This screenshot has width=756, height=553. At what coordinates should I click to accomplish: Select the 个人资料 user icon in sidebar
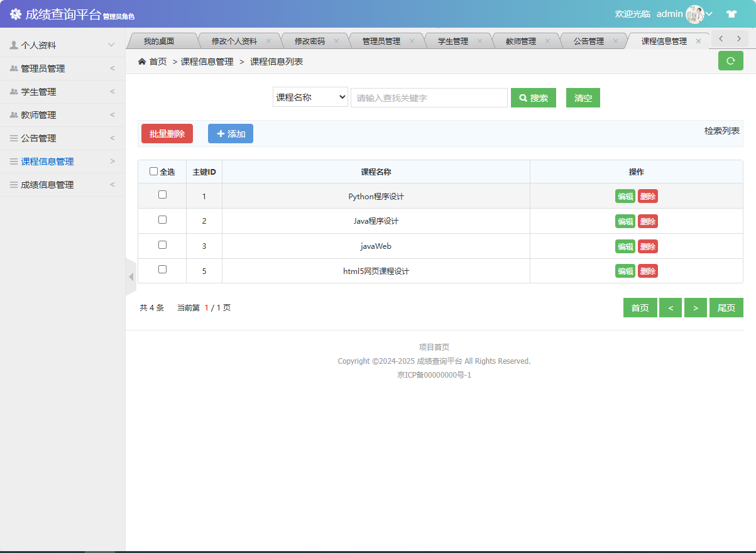coord(14,44)
